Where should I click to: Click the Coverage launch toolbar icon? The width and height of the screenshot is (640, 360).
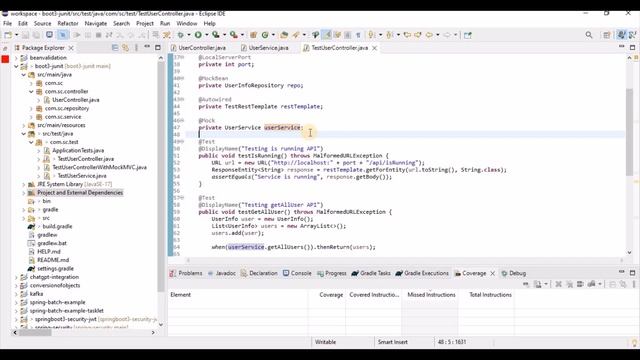[216, 35]
